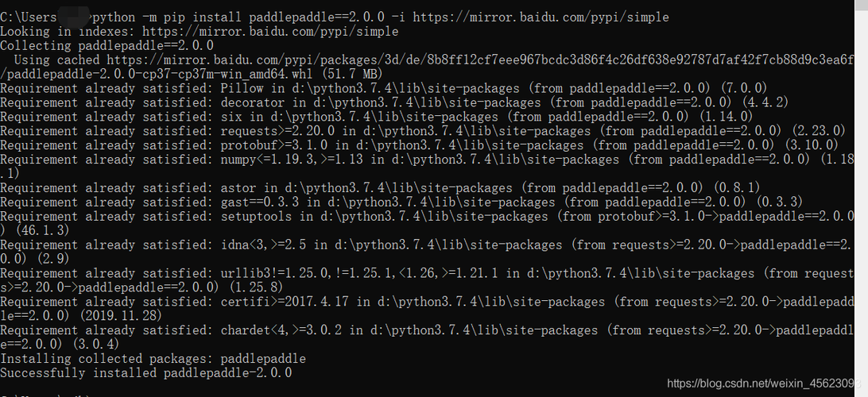Click the 'urllib3' requirement entry
868x397 pixels.
point(246,274)
